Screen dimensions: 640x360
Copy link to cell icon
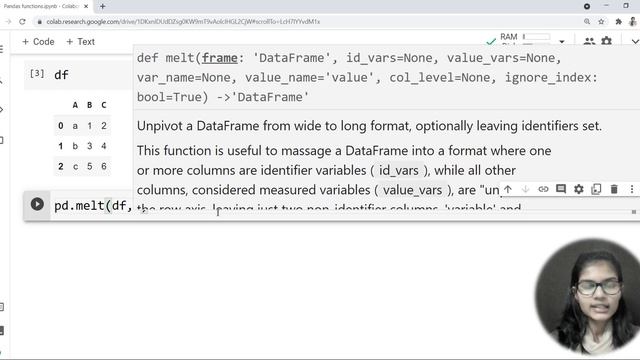(543, 189)
